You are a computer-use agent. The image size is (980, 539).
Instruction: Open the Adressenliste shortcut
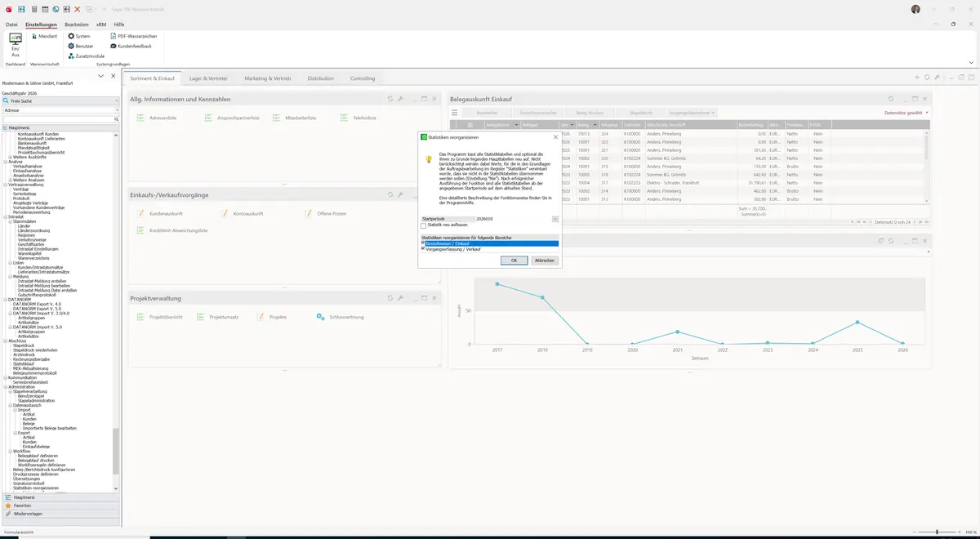pos(158,118)
